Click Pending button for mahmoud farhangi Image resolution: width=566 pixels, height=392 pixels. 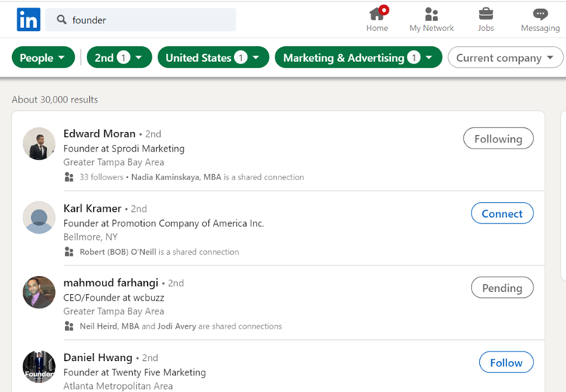click(502, 287)
